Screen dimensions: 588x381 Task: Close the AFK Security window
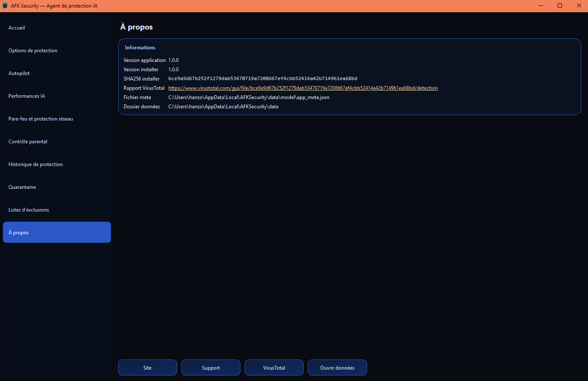coord(579,6)
